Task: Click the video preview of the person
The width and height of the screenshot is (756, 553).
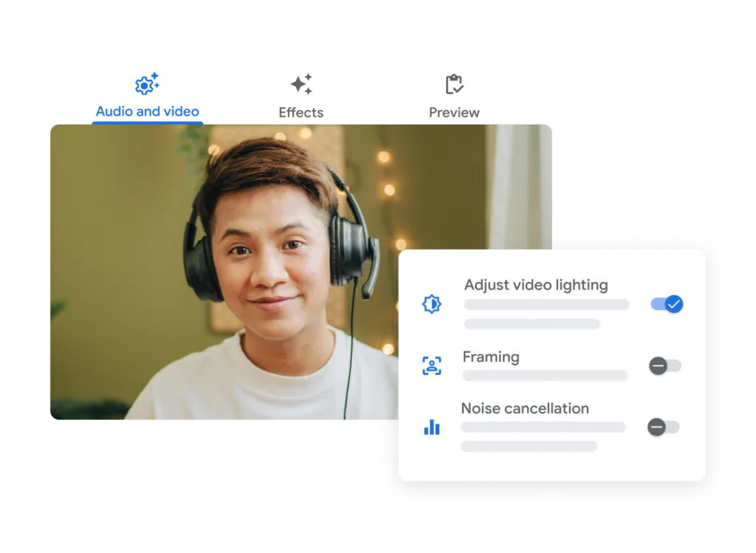Action: point(301,272)
